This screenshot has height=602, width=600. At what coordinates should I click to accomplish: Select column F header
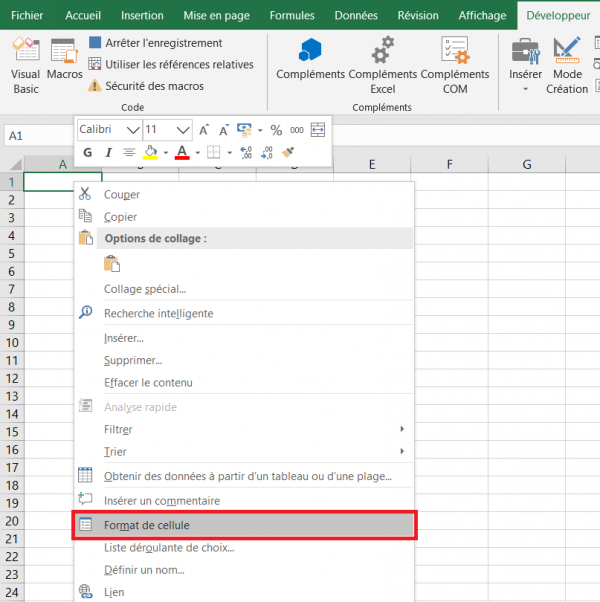[449, 164]
